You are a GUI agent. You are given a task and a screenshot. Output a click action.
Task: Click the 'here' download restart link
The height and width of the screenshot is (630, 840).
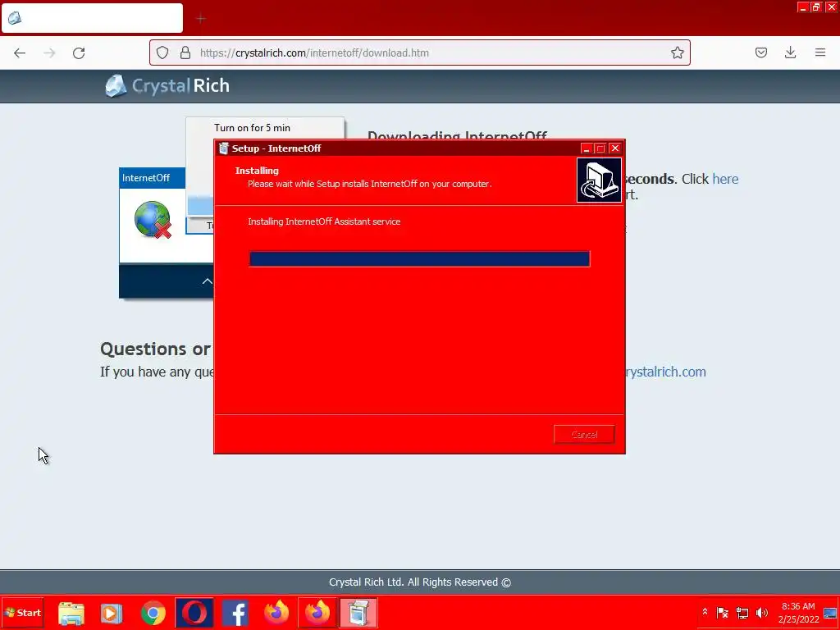coord(725,179)
